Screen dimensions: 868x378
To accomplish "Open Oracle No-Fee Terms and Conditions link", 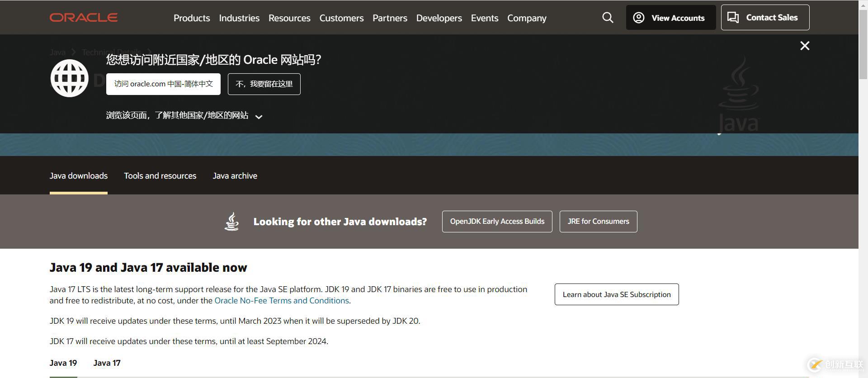I will pyautogui.click(x=281, y=301).
